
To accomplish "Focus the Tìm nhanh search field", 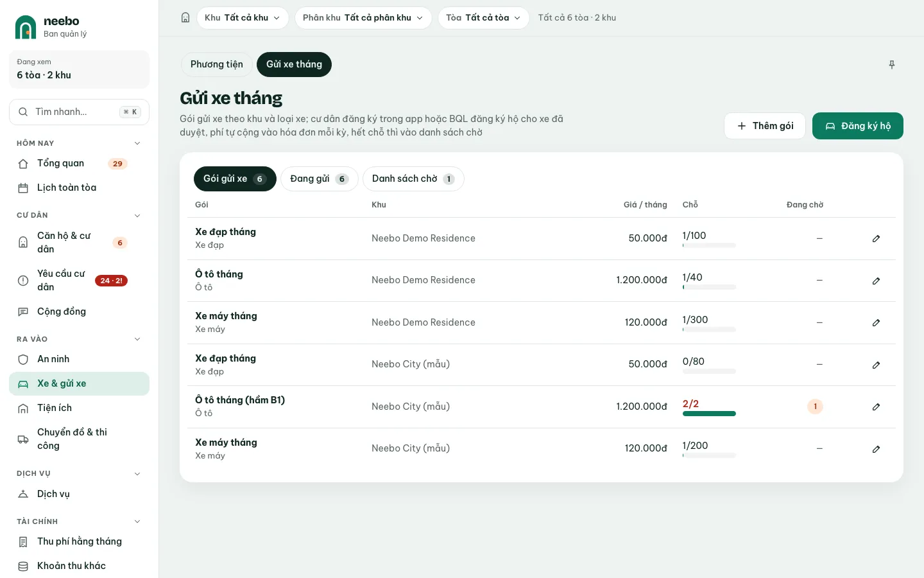I will pos(80,112).
